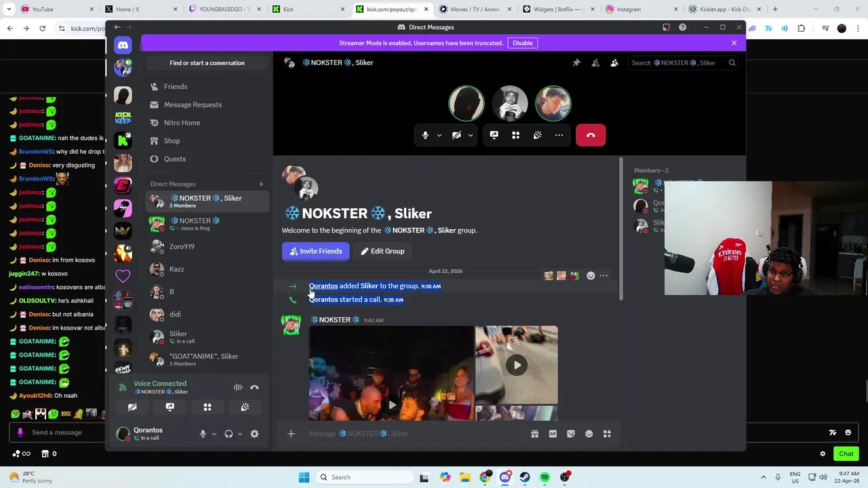Open apps launcher in message bar
The width and height of the screenshot is (868, 488).
tap(607, 434)
